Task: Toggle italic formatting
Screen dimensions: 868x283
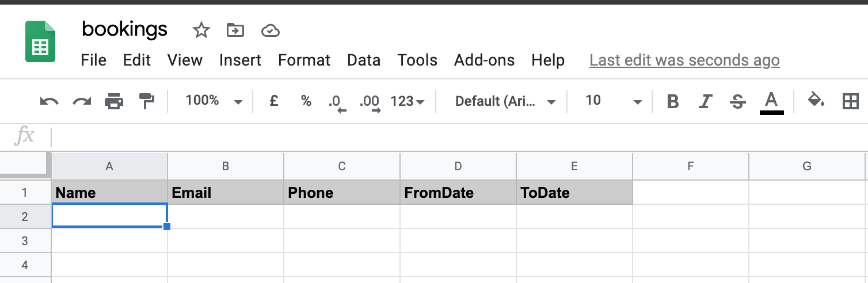Action: (705, 102)
